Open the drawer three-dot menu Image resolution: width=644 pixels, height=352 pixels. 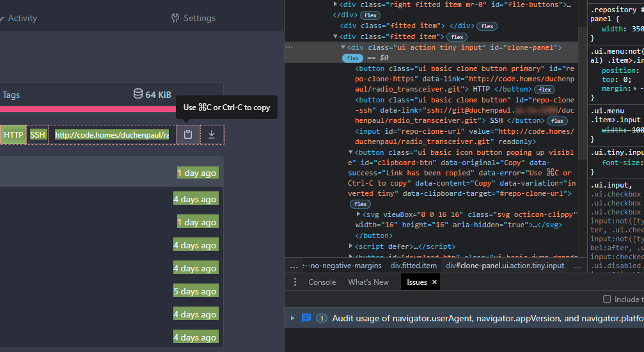295,282
